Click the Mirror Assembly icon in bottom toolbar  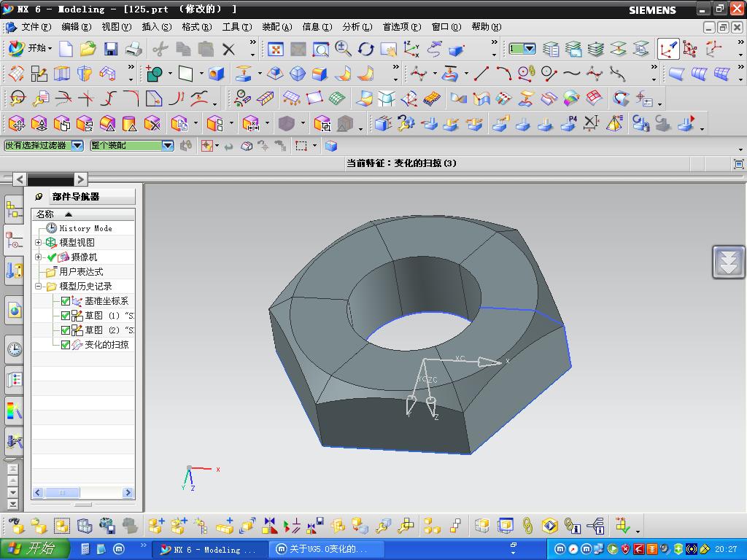coord(270,526)
